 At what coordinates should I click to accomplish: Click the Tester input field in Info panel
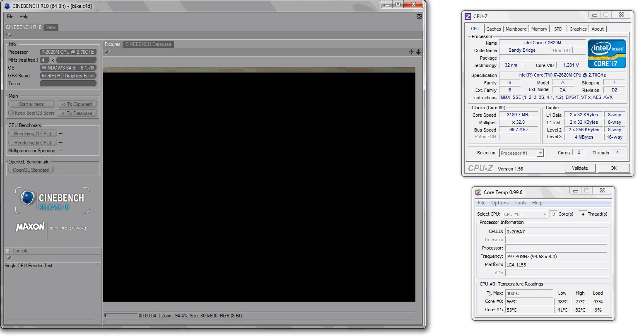coord(68,84)
